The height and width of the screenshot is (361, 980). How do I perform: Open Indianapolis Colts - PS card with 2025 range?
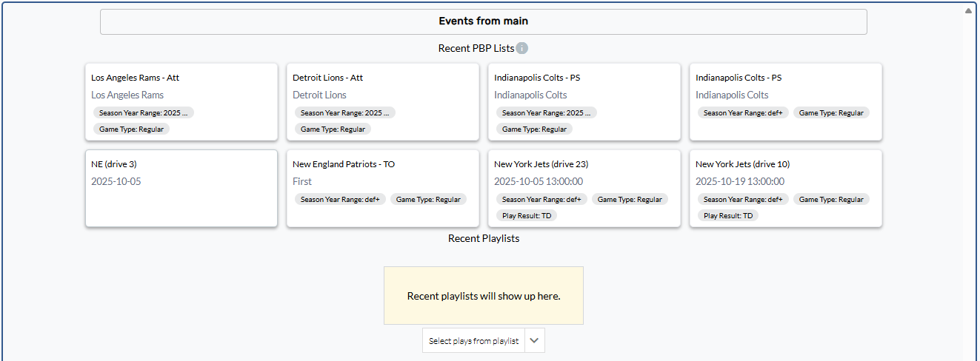537,78
